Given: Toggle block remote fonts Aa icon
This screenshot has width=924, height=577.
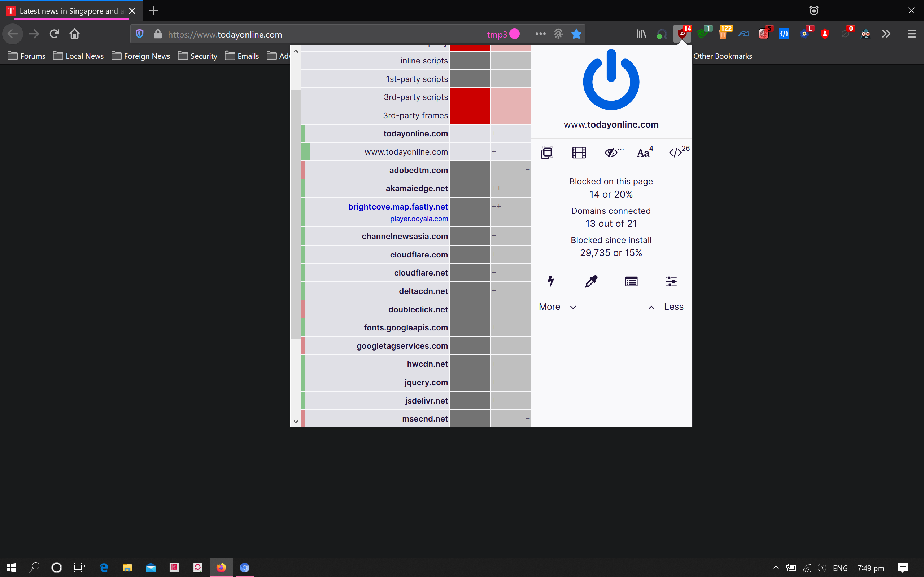Looking at the screenshot, I should coord(644,153).
